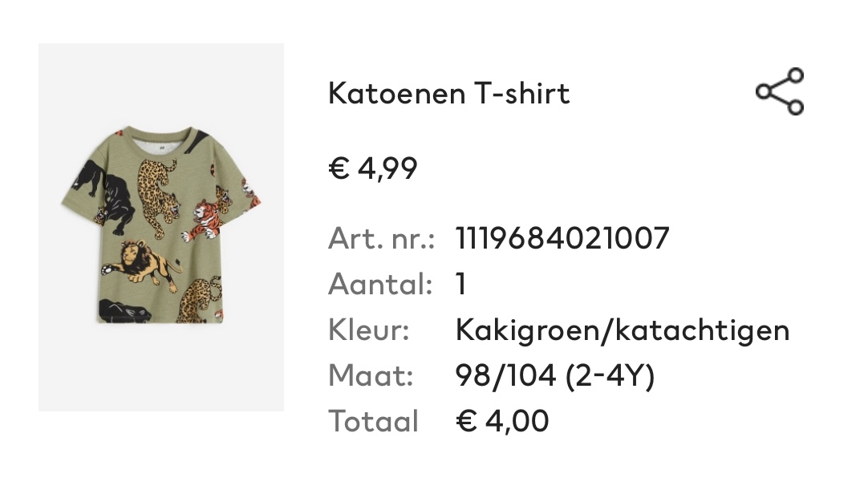This screenshot has width=868, height=494.
Task: Click the Aantal label
Action: 379,285
